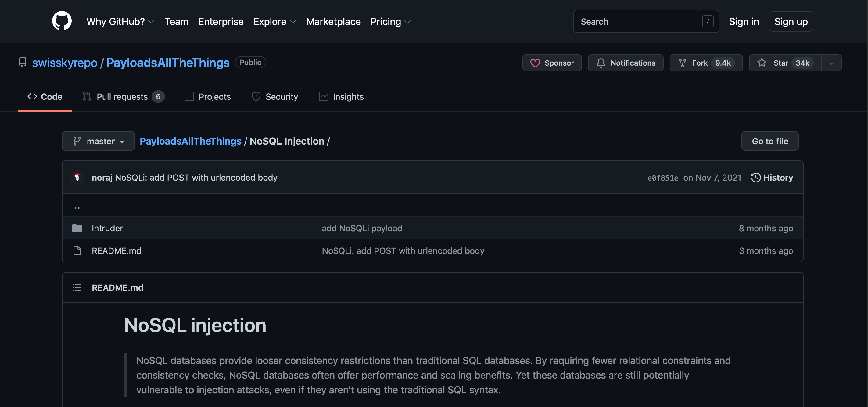Open the Intruder folder

pyautogui.click(x=107, y=228)
